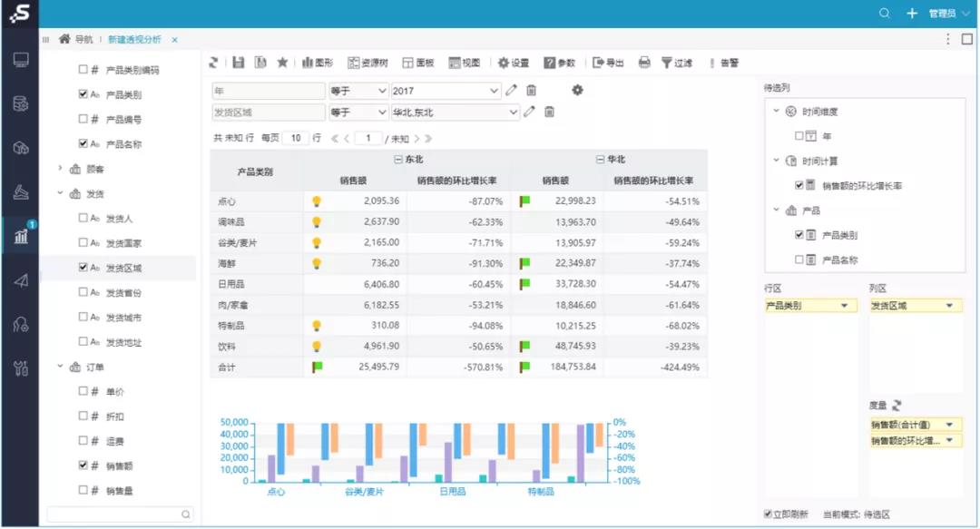980x529 pixels.
Task: Open the monitor icon in the left sidebar
Action: 21,60
